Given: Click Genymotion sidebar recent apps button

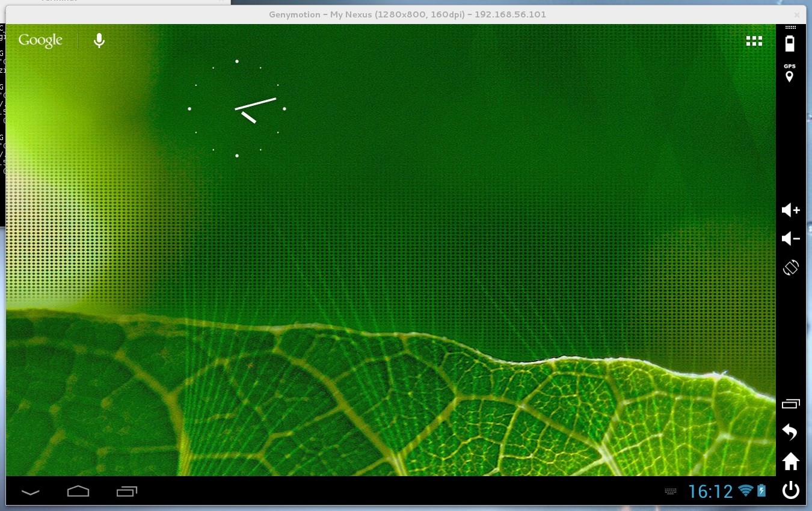Looking at the screenshot, I should tap(790, 404).
